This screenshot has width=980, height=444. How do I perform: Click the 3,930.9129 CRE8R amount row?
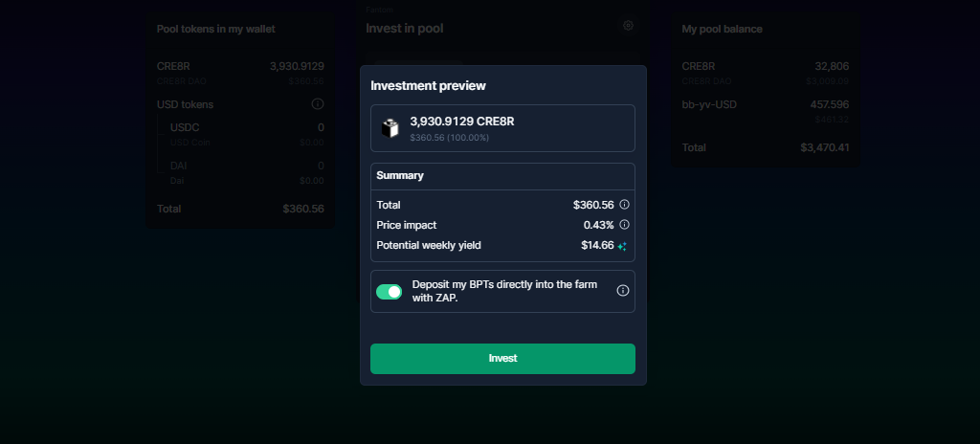click(502, 128)
